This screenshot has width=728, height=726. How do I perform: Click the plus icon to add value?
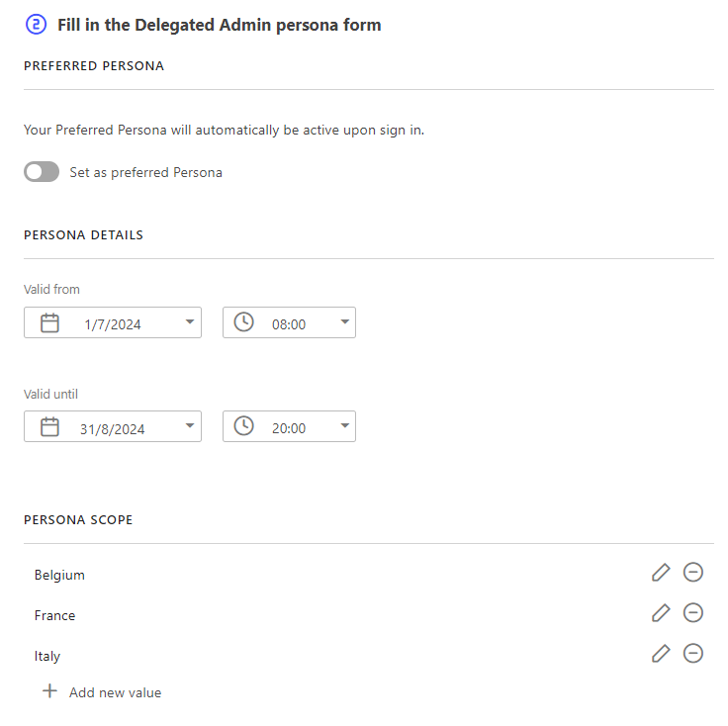(49, 692)
